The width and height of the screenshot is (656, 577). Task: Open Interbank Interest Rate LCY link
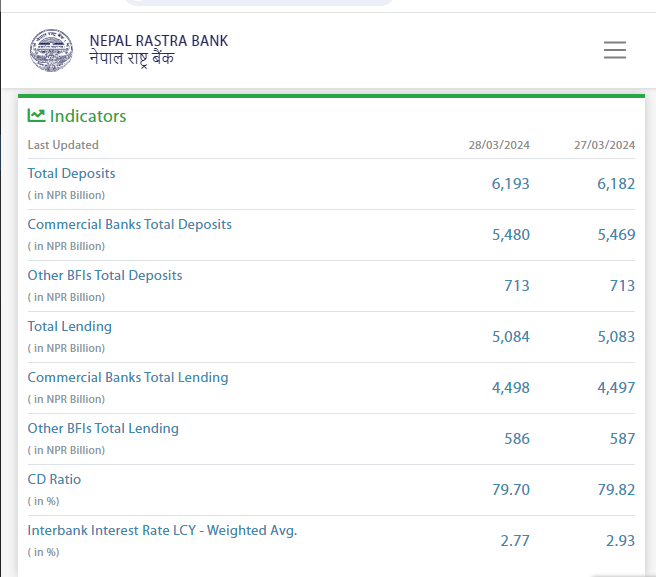coord(162,531)
